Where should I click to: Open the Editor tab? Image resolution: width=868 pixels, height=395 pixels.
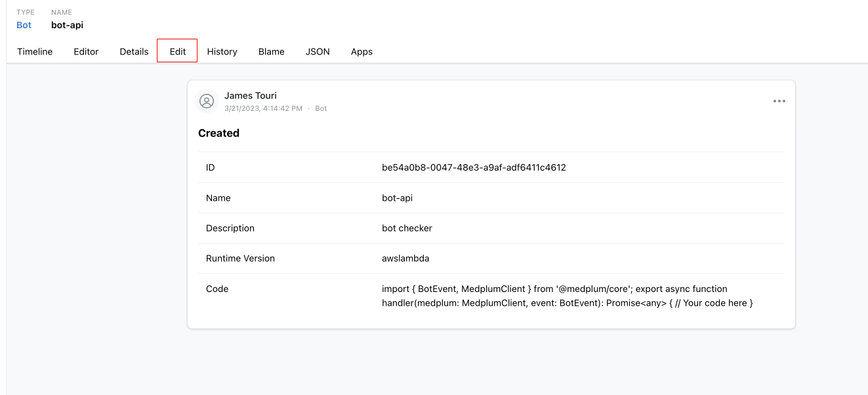click(86, 51)
